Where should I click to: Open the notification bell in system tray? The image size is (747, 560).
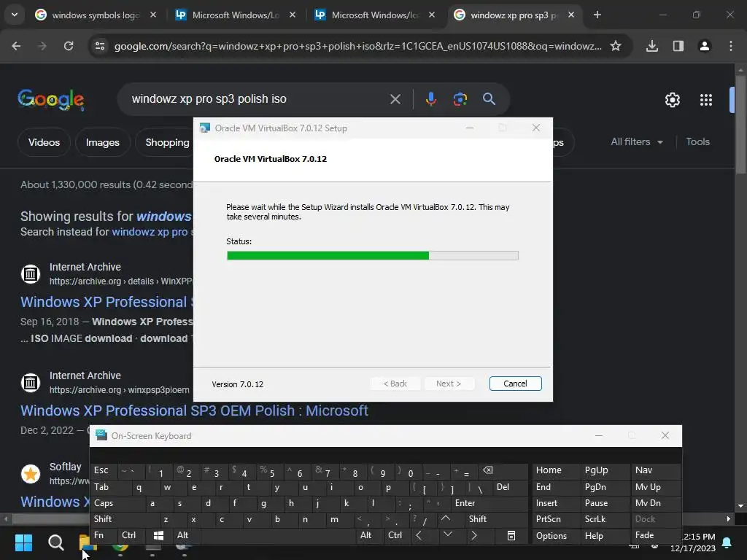tap(727, 542)
